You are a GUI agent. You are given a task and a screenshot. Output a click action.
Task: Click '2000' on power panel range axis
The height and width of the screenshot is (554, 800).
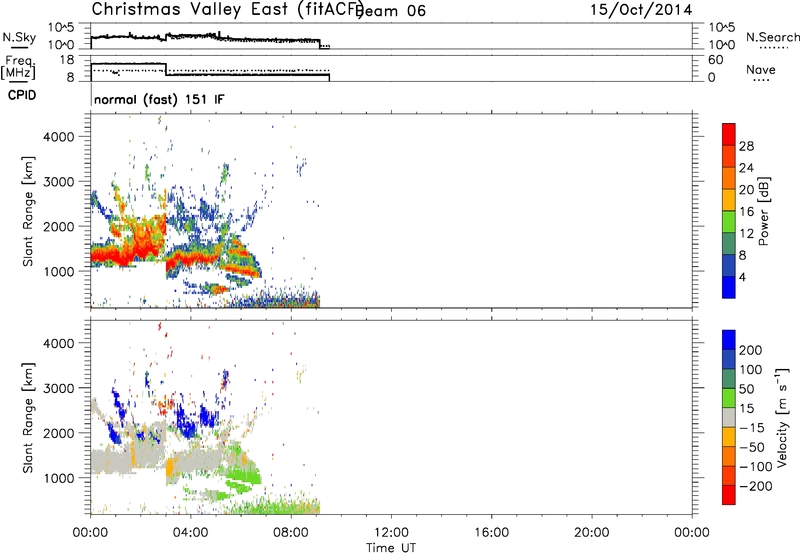tap(59, 226)
